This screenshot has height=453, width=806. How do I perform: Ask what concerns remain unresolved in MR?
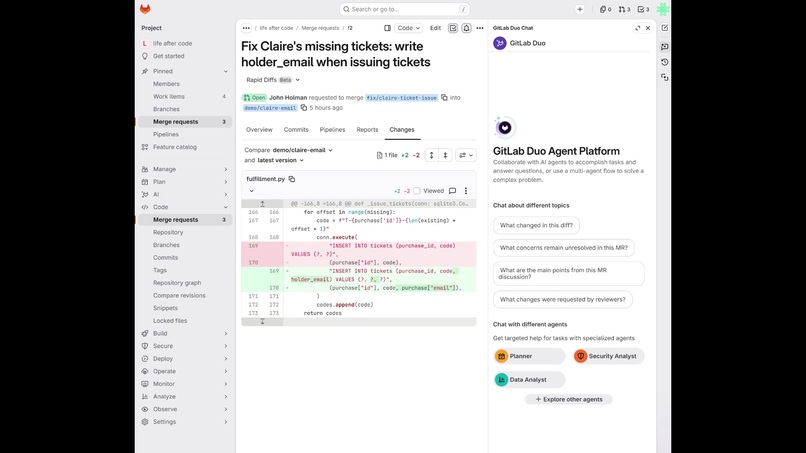pyautogui.click(x=563, y=248)
